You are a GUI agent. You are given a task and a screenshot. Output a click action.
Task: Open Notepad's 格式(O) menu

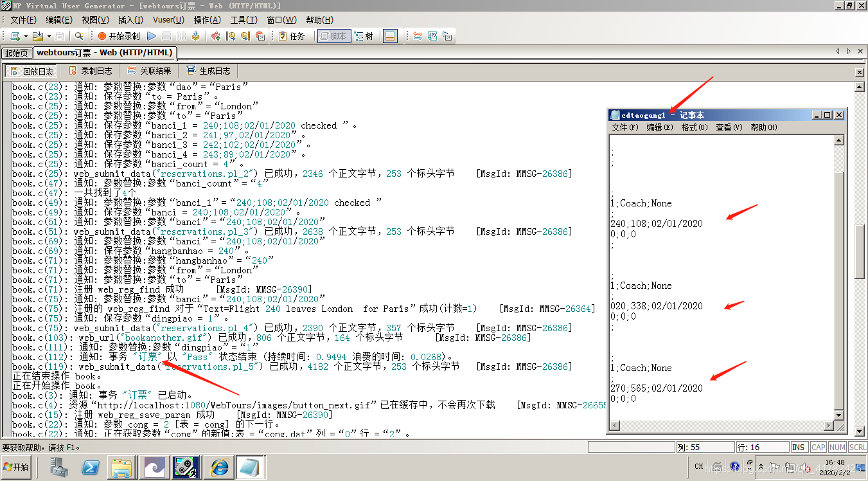(695, 127)
